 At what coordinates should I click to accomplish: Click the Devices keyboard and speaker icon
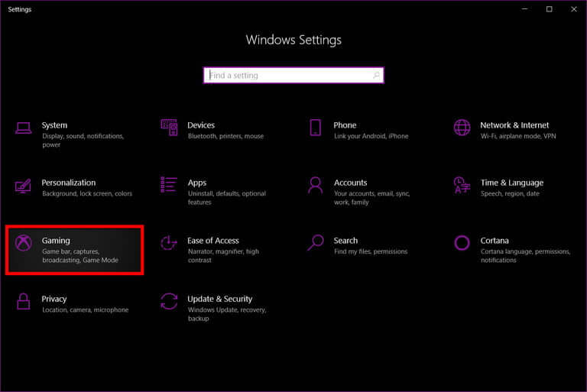[x=169, y=128]
